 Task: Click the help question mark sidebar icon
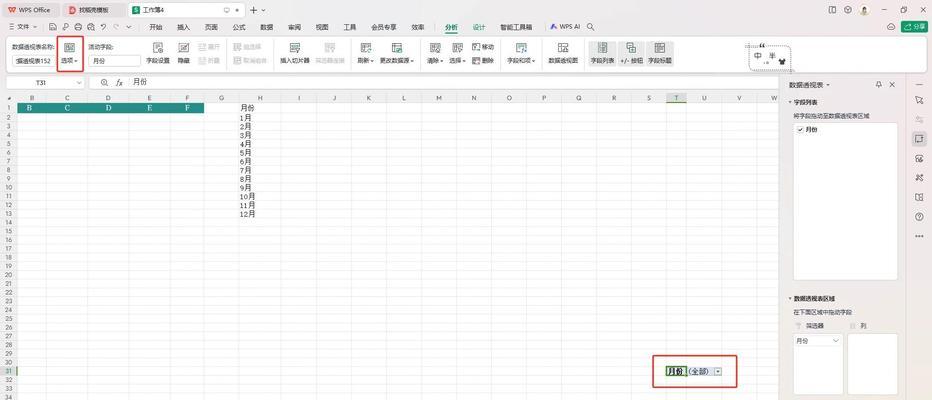(919, 217)
